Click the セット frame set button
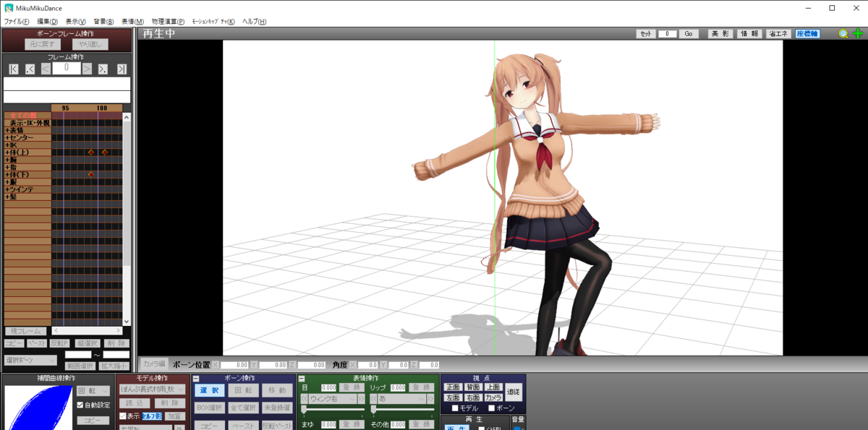The height and width of the screenshot is (430, 868). [x=646, y=34]
